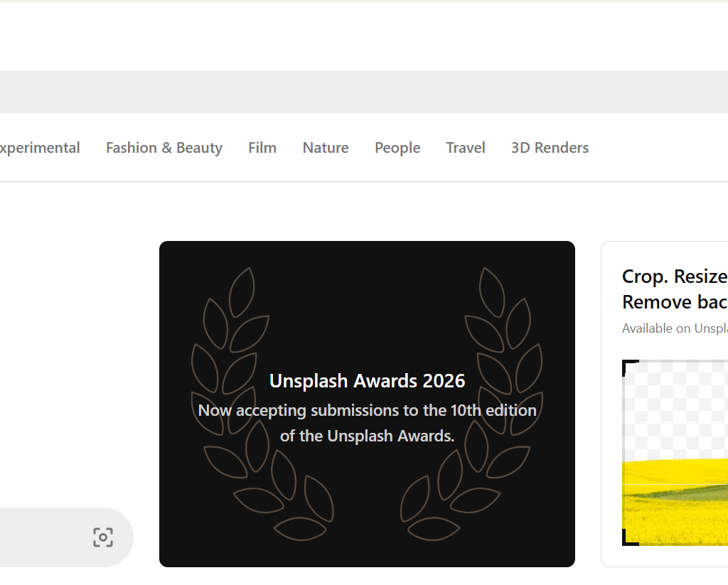Open the Experimental category tab
This screenshot has height=585, width=728.
point(40,148)
